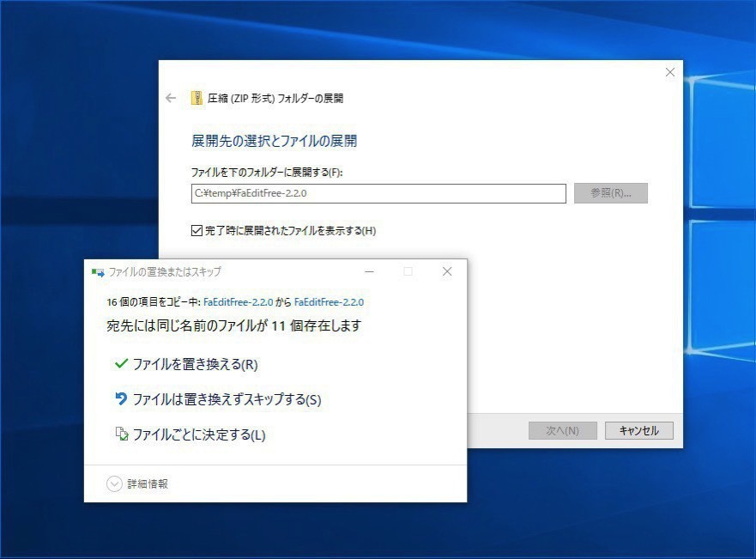Expand 詳細情報 chevron
This screenshot has width=756, height=559.
(x=114, y=483)
